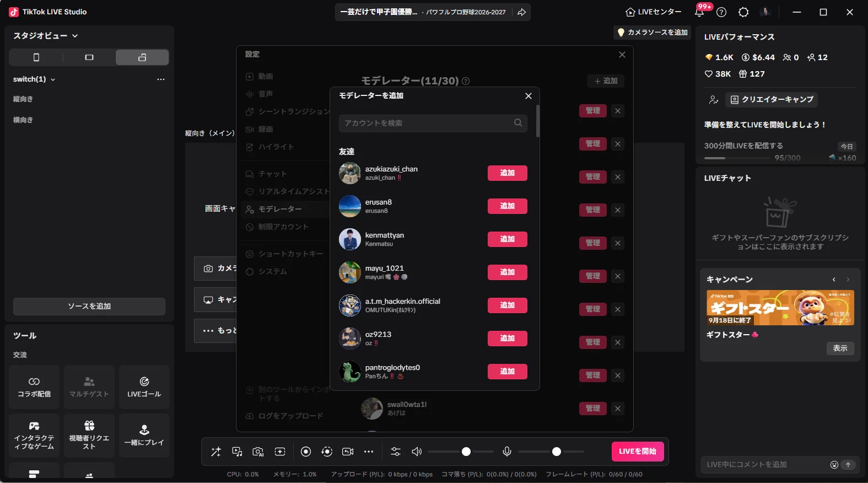
Task: Click the replay capture icon in bottom toolbar
Action: (327, 452)
